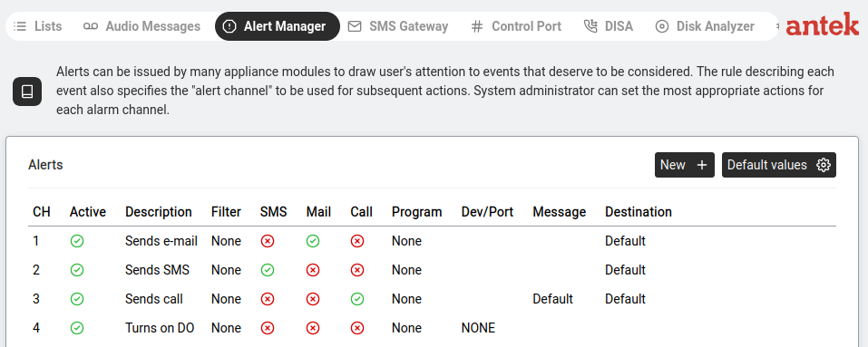Click Default destination in Sends SMS row
Viewport: 868px width, 347px height.
(x=625, y=270)
